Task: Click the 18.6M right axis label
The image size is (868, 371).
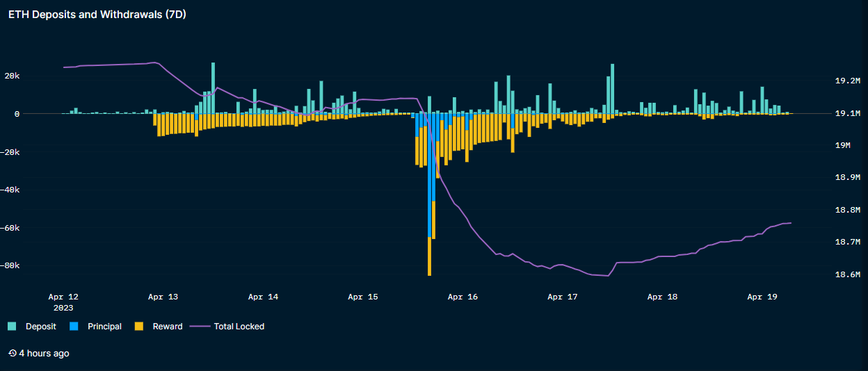Action: [847, 274]
